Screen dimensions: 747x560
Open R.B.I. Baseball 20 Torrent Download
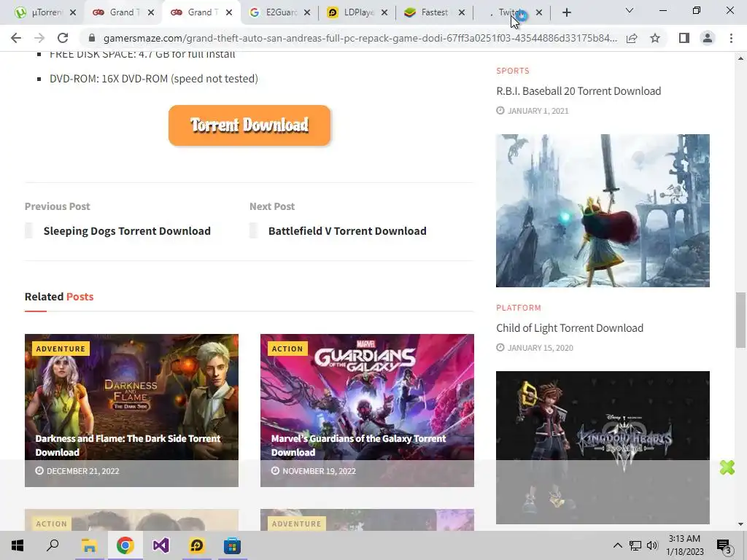(578, 91)
